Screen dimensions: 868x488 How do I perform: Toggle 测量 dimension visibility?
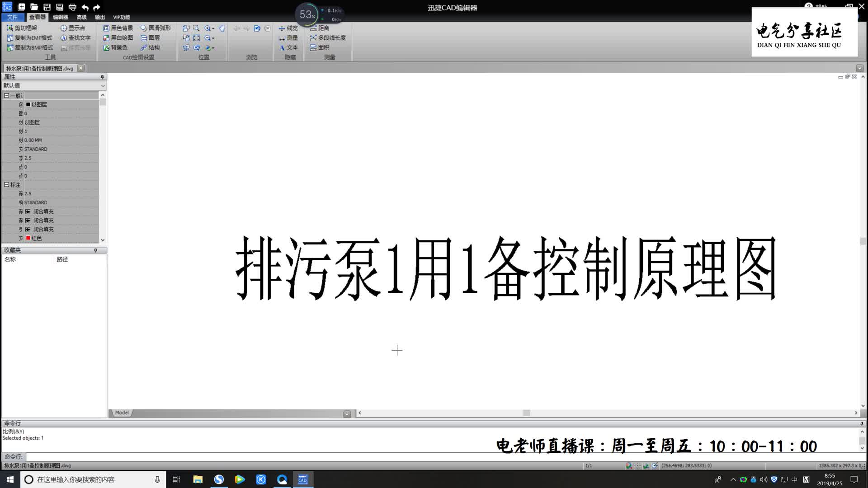coord(288,38)
